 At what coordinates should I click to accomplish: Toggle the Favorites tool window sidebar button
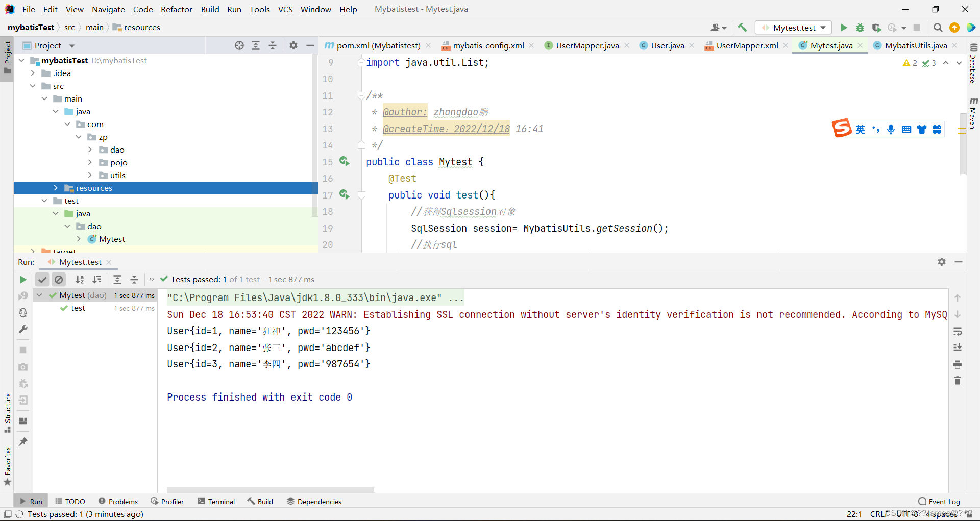pos(7,466)
